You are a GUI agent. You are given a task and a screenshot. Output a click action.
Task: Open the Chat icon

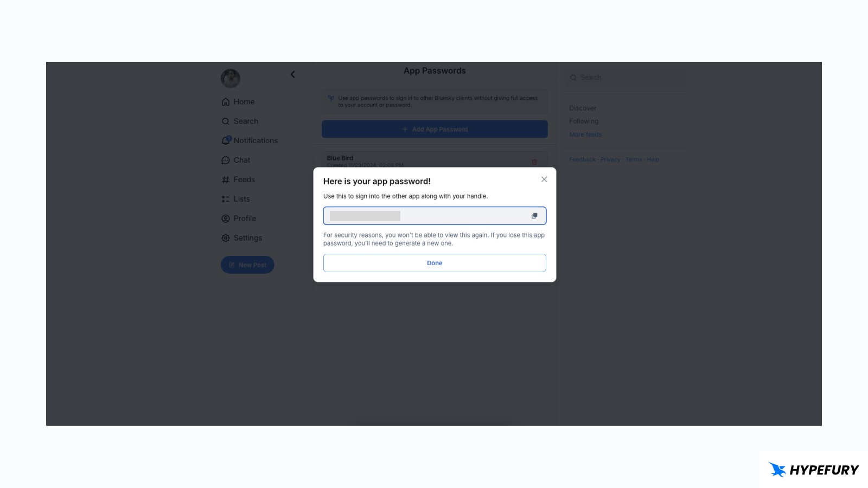click(226, 159)
